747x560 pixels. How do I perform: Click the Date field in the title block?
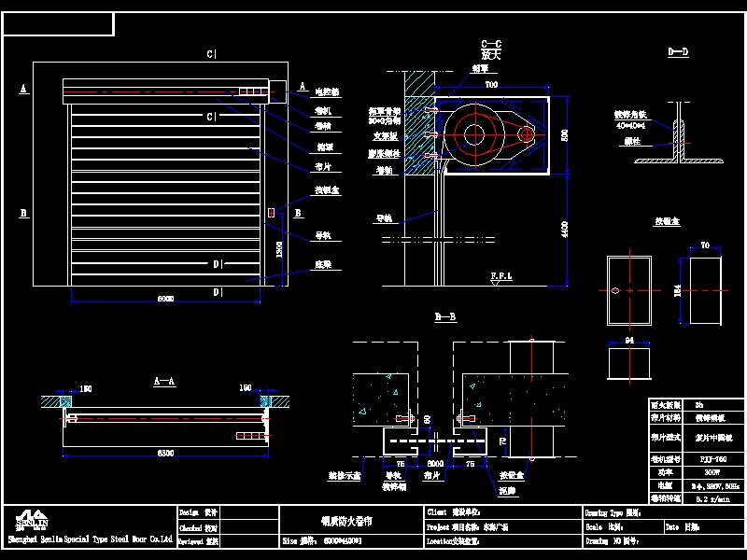point(704,526)
